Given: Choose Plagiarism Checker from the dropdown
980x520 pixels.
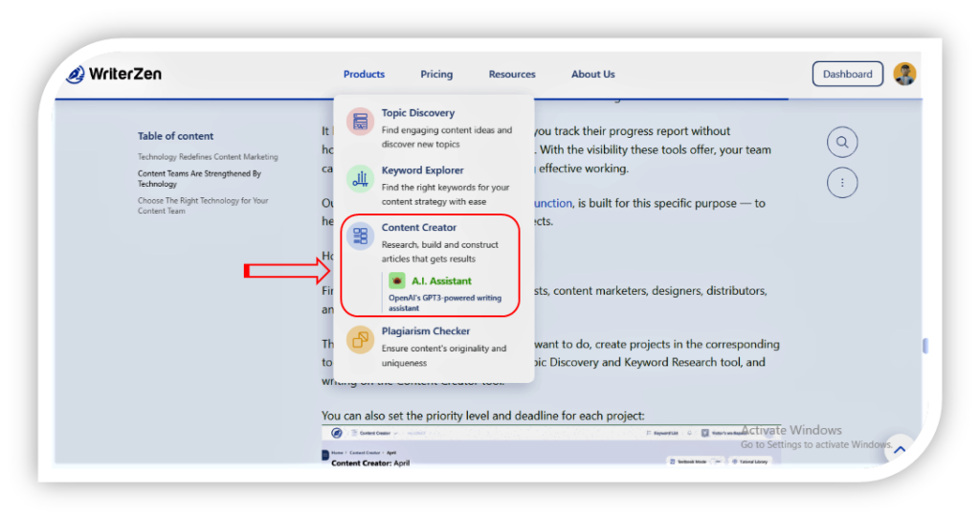Looking at the screenshot, I should pyautogui.click(x=426, y=331).
